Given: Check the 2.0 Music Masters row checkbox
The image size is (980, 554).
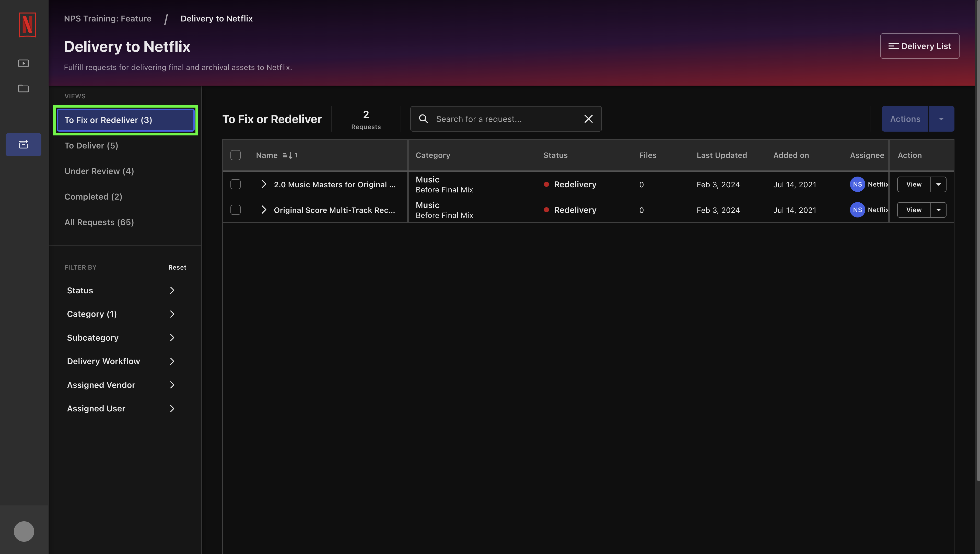Looking at the screenshot, I should click(236, 184).
